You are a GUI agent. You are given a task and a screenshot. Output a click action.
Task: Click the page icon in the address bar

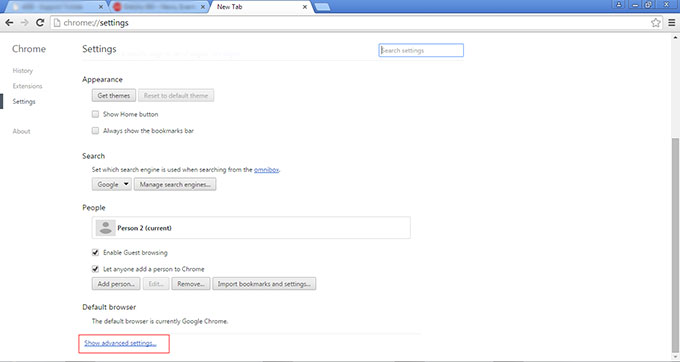[x=57, y=23]
